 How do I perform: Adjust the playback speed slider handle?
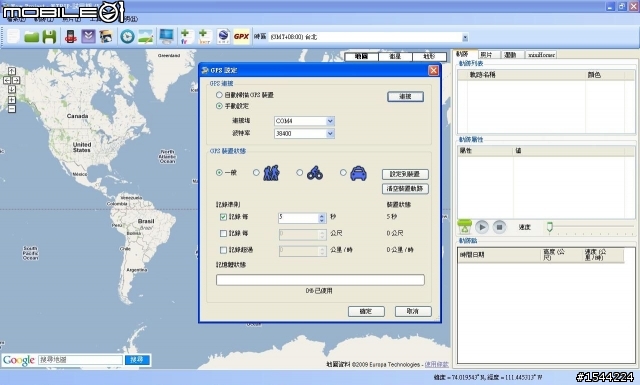click(550, 227)
